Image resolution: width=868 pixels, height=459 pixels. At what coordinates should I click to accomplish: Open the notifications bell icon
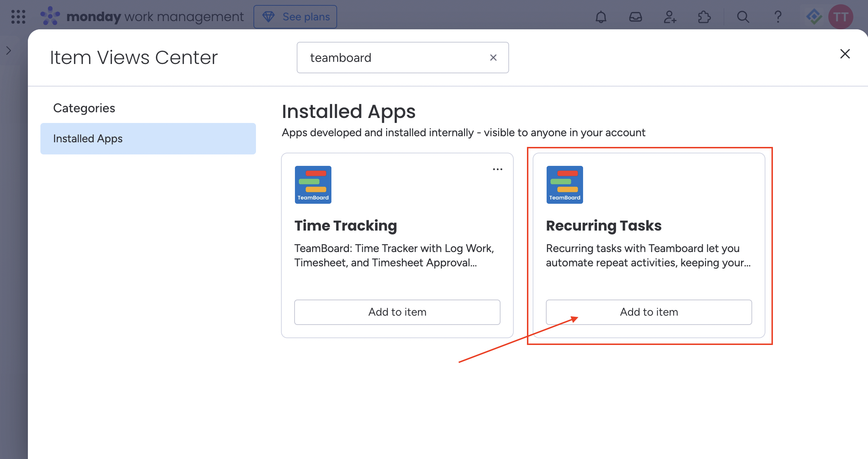tap(601, 17)
